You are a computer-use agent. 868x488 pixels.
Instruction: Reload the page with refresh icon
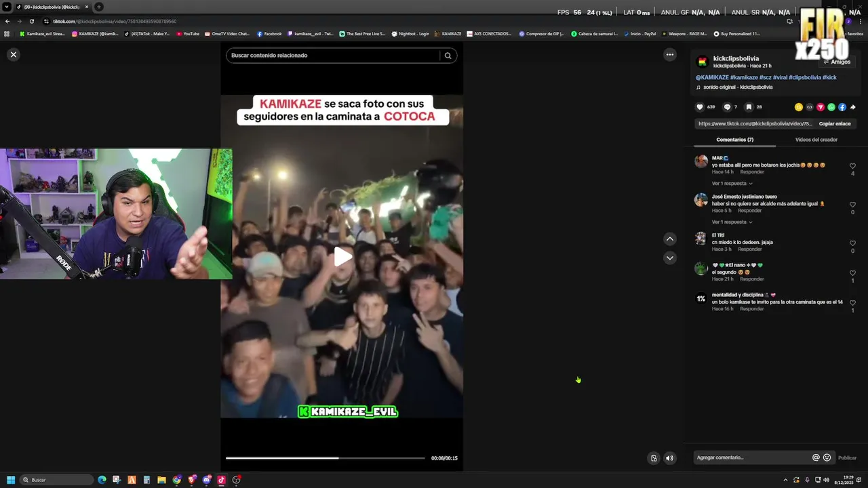(31, 21)
